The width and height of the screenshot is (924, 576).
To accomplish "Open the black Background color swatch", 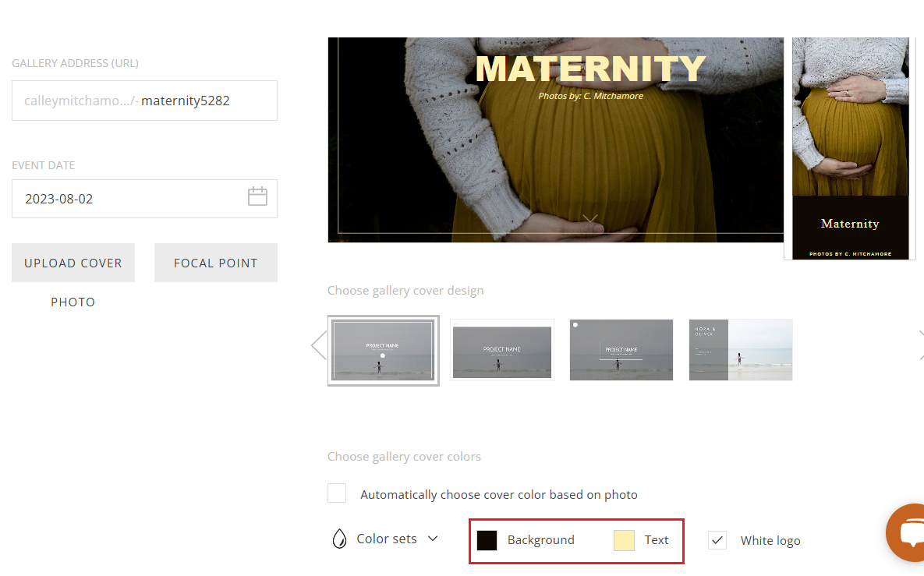I will (x=487, y=540).
